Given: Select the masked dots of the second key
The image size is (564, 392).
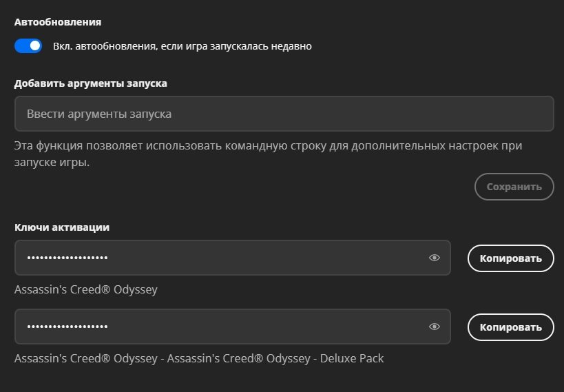Looking at the screenshot, I should tap(67, 327).
